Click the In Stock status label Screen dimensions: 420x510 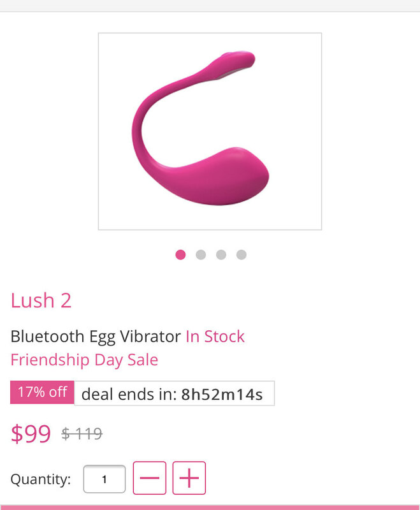pyautogui.click(x=215, y=337)
